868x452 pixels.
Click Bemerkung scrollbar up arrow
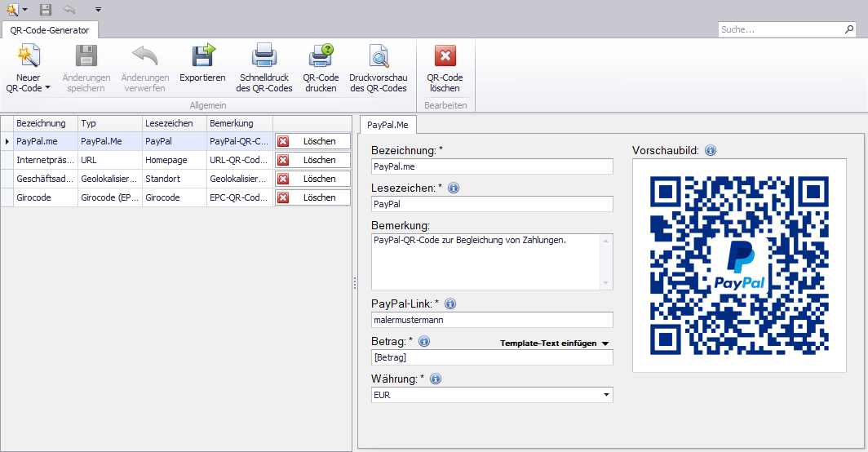(x=605, y=241)
